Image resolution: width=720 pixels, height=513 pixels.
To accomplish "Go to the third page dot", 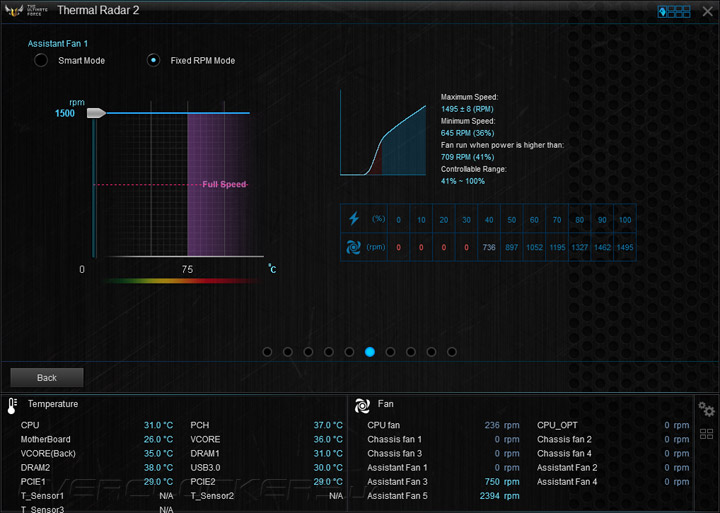I will [308, 352].
